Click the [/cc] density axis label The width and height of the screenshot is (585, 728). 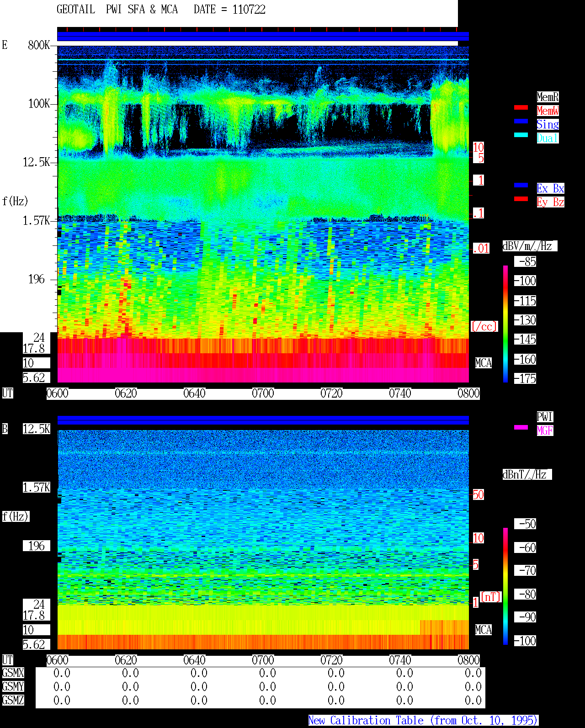pos(484,326)
